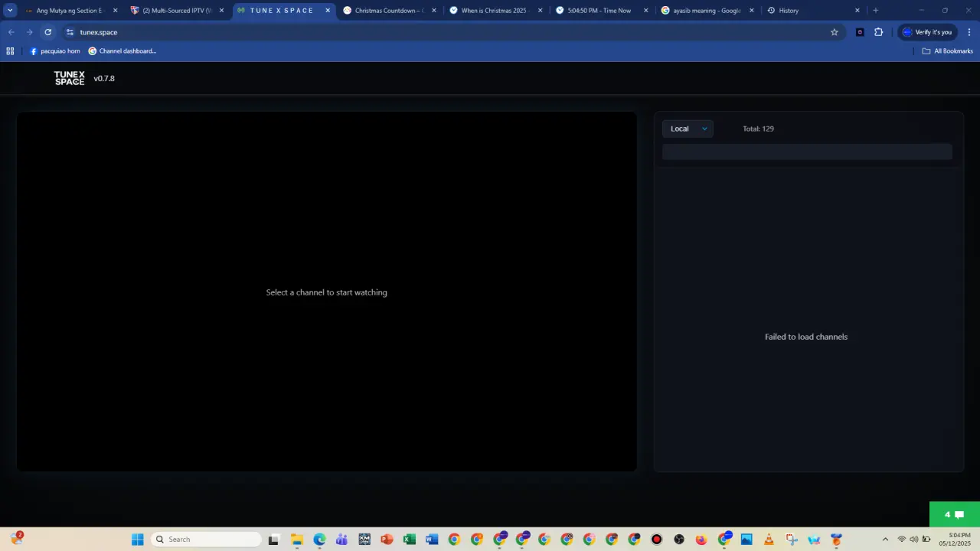Open pacquiao horn bookmark

(54, 51)
